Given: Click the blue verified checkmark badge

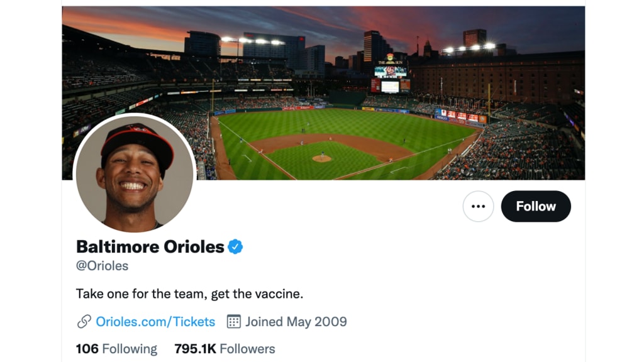Looking at the screenshot, I should pyautogui.click(x=235, y=247).
